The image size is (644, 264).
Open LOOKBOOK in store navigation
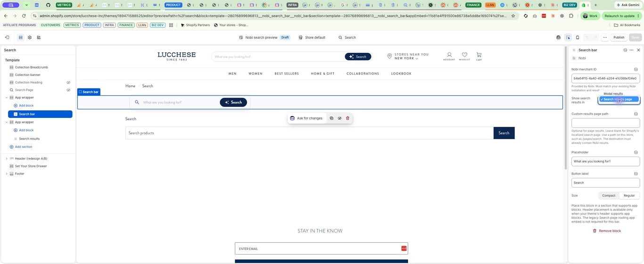click(x=401, y=74)
